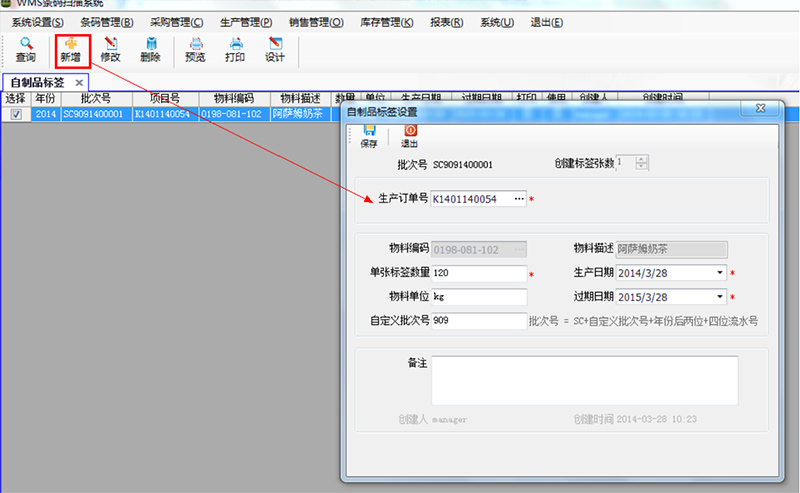The width and height of the screenshot is (800, 493).
Task: Close the 自制品标签 tab
Action: click(x=79, y=82)
